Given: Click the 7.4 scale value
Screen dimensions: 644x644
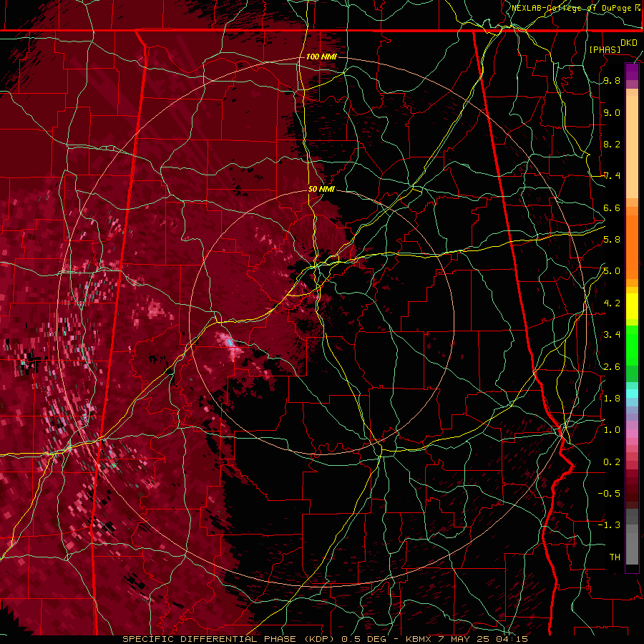Looking at the screenshot, I should point(612,176).
